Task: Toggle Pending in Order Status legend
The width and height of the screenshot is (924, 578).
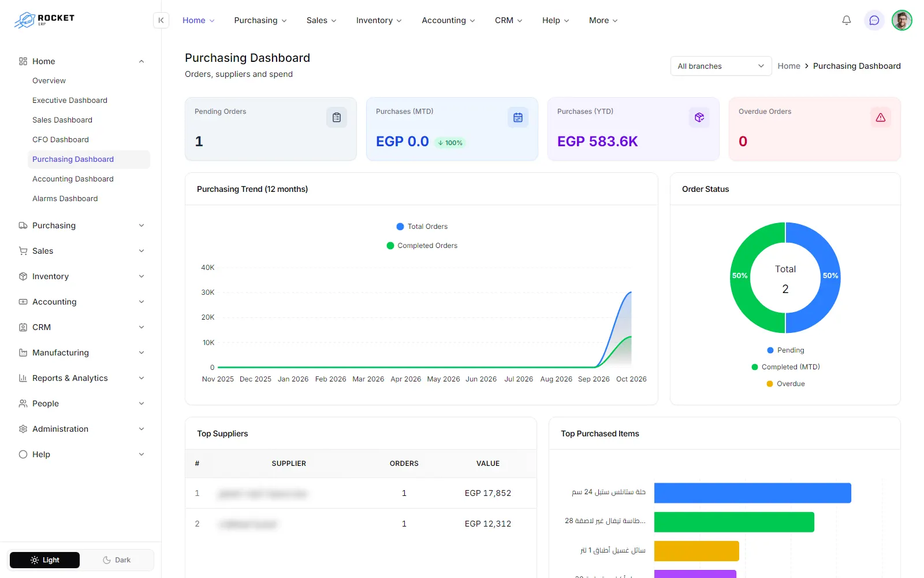Action: click(x=785, y=350)
